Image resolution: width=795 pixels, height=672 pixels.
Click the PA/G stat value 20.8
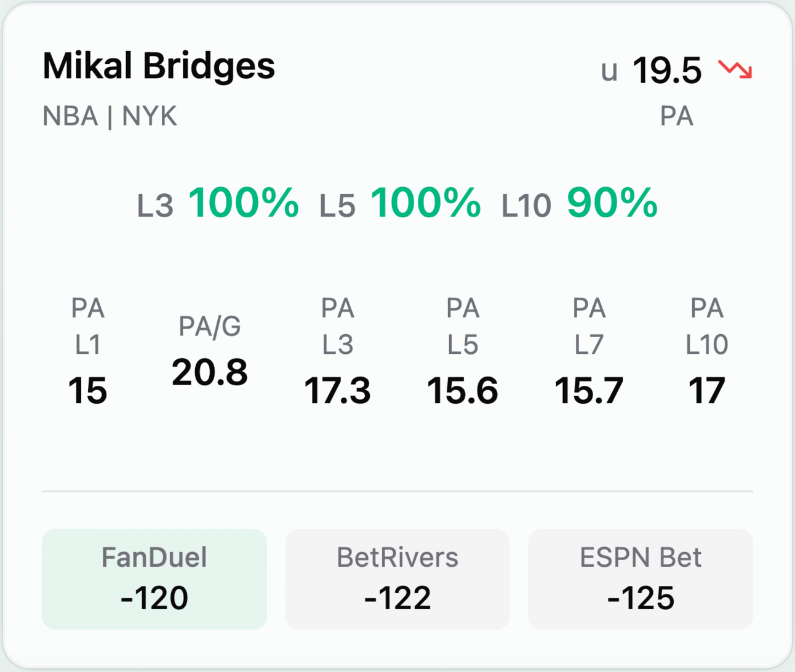[210, 372]
